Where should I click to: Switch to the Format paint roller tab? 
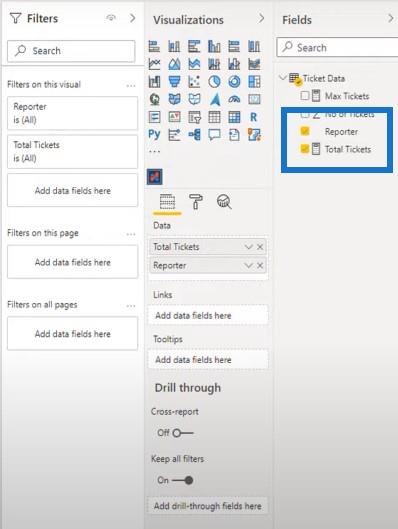pos(196,202)
